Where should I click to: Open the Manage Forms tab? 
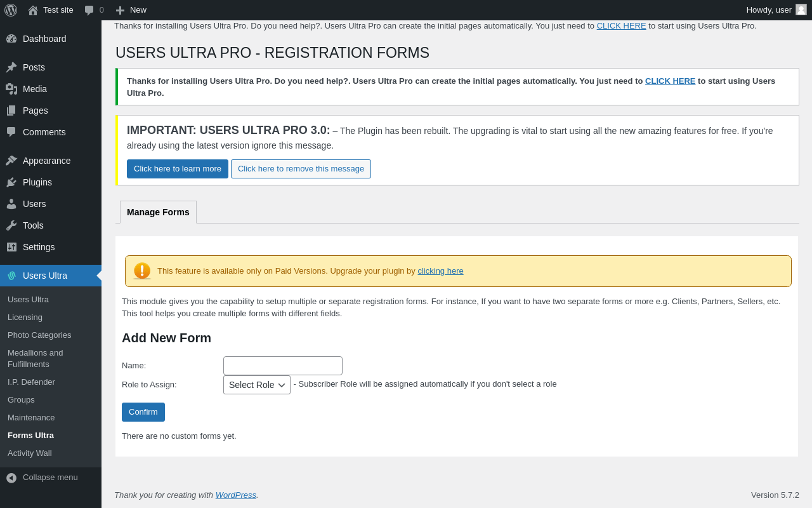pos(158,212)
